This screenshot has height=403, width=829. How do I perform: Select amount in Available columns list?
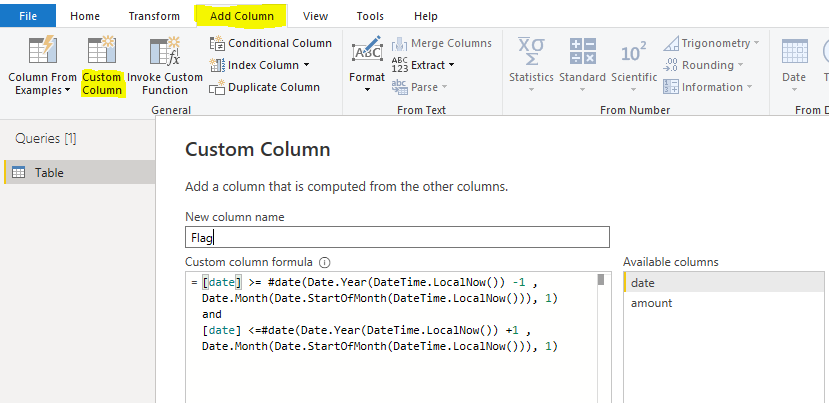(651, 303)
